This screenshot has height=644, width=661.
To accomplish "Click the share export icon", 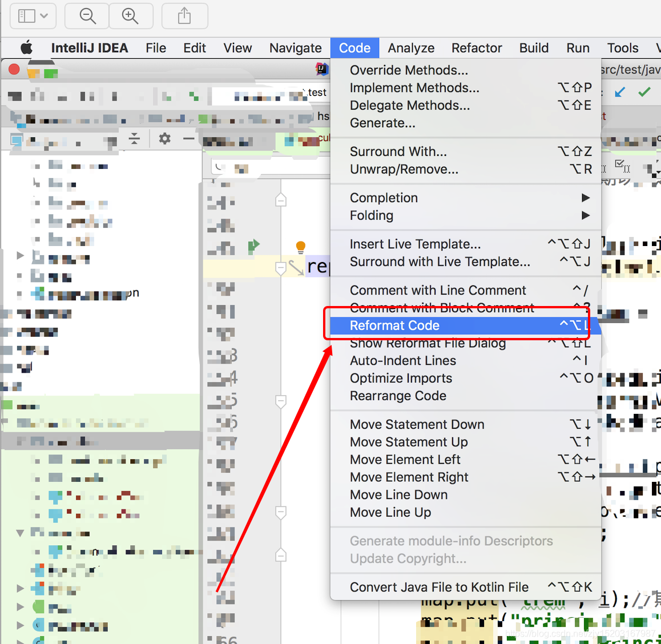I will (184, 16).
